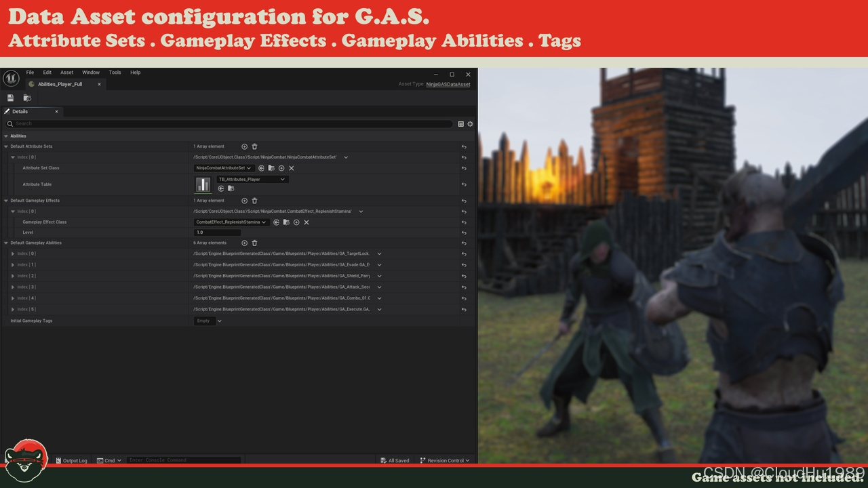This screenshot has height=488, width=868.
Task: Open Revision Control menu
Action: [x=445, y=461]
